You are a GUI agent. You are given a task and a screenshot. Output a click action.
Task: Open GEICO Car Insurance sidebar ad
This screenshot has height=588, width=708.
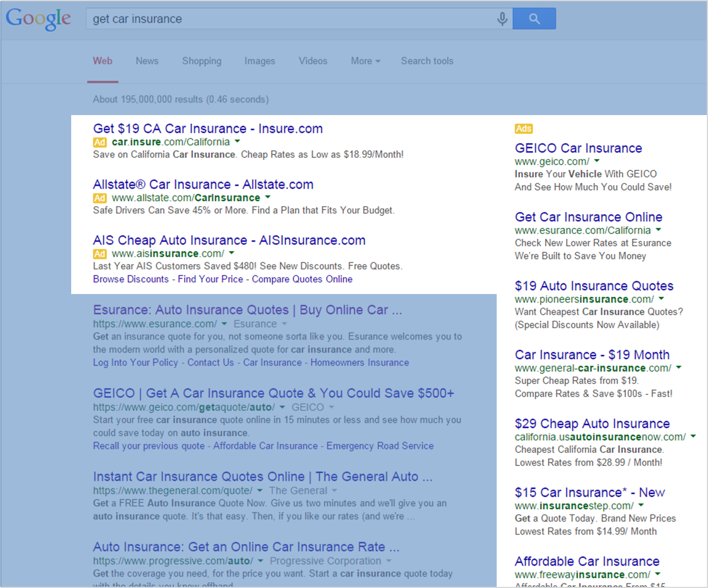coord(578,148)
